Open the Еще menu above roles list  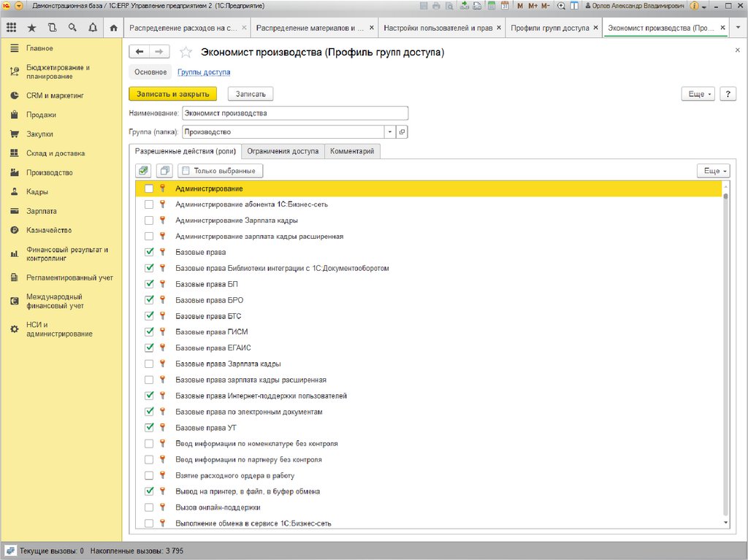point(713,171)
